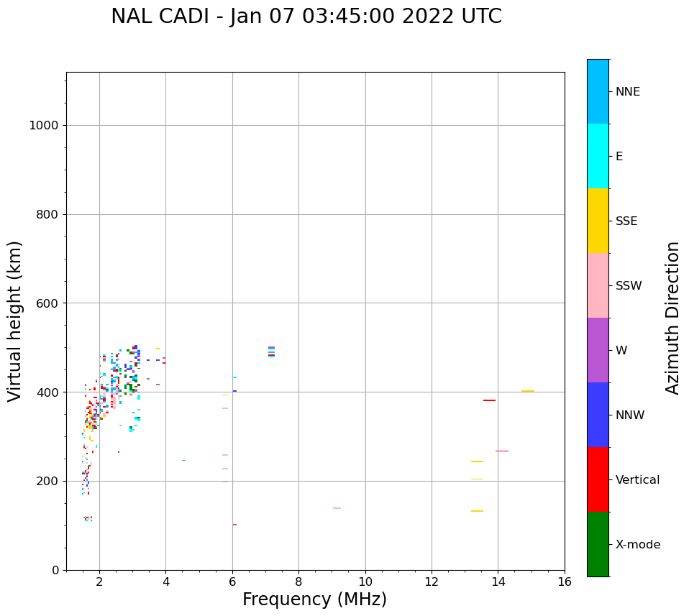Click the plot title NAL CADI
Screen dimensions: 689x616
click(306, 17)
